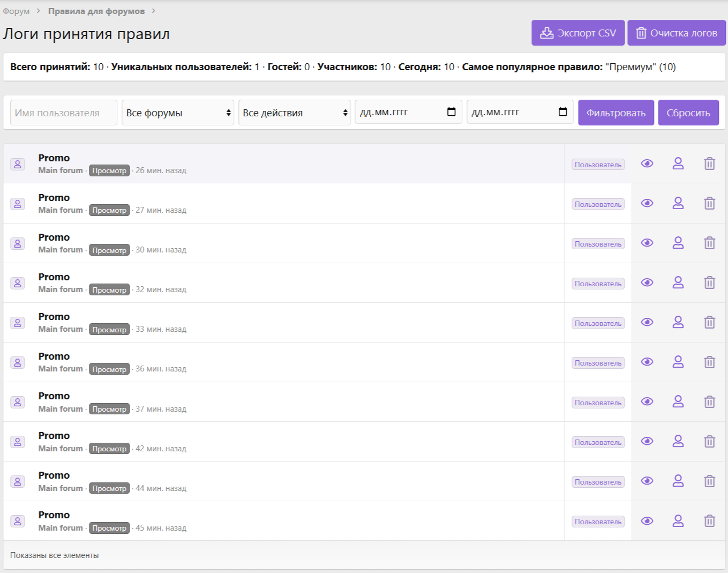Export logs with 'Экспорт CSV'
This screenshot has width=728, height=573.
pyautogui.click(x=578, y=33)
